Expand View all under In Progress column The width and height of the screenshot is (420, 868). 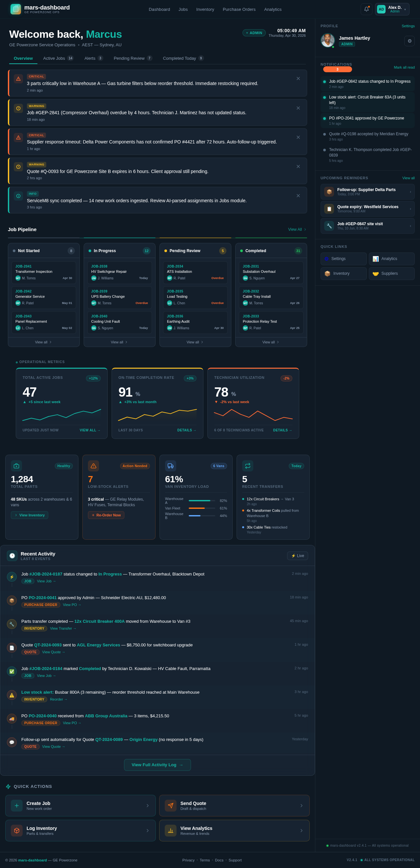[x=119, y=342]
